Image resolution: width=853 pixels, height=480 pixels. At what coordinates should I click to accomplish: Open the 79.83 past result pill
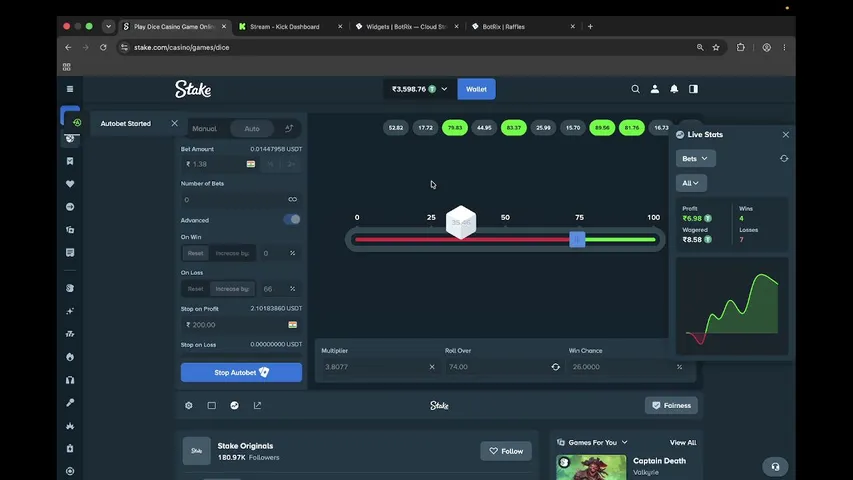click(455, 128)
